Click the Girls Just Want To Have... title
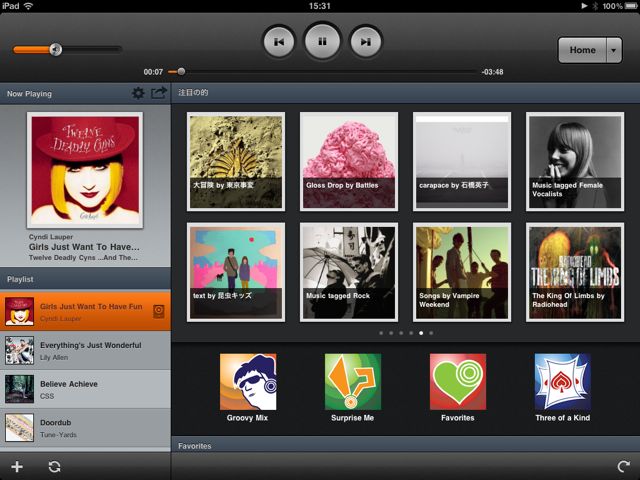The width and height of the screenshot is (640, 480). (84, 247)
